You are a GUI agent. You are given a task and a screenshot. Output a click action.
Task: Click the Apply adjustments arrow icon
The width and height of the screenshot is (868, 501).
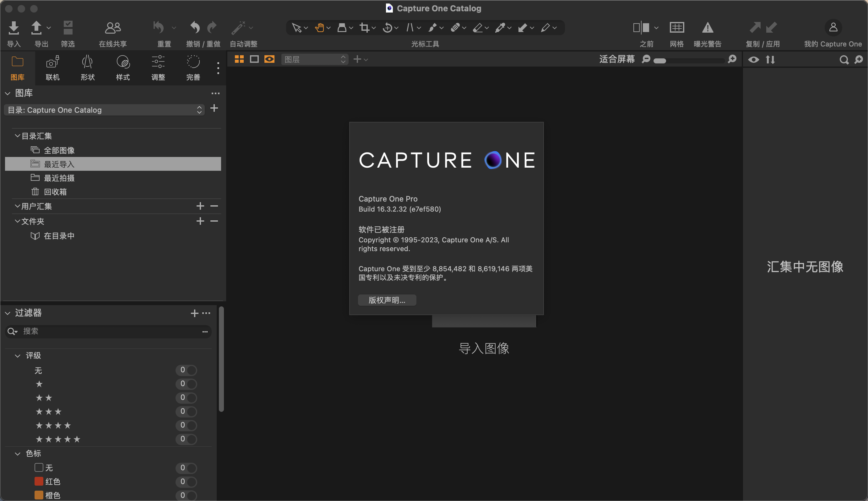771,27
